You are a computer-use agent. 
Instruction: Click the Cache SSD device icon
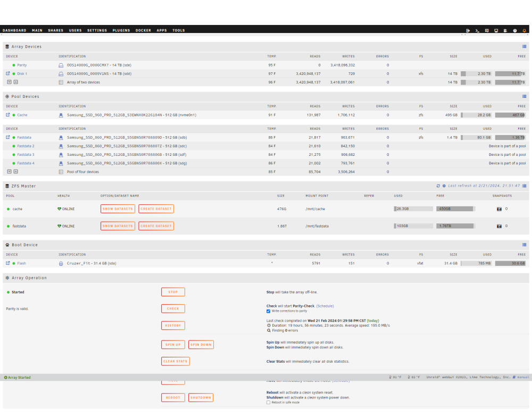pyautogui.click(x=61, y=115)
